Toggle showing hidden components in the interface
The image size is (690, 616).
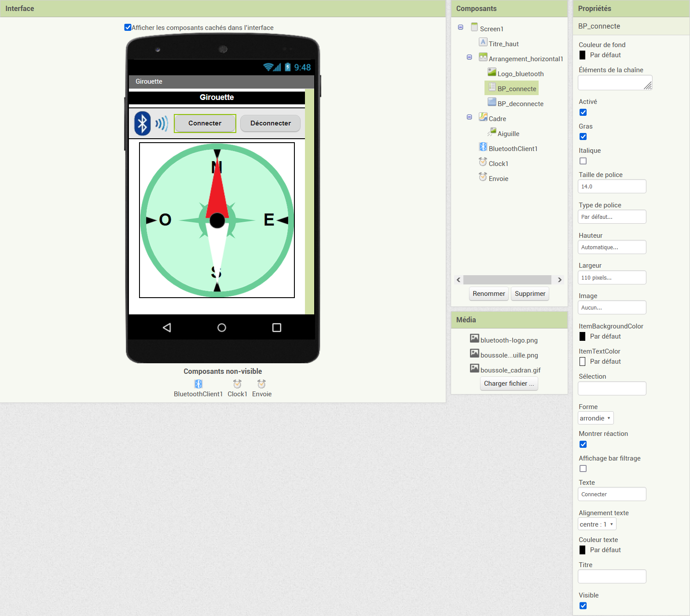[128, 27]
